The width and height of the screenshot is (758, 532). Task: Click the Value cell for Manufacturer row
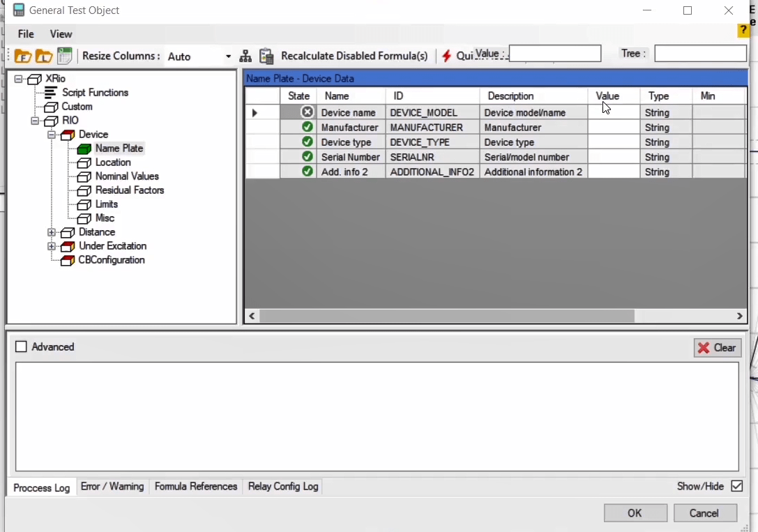coord(613,128)
